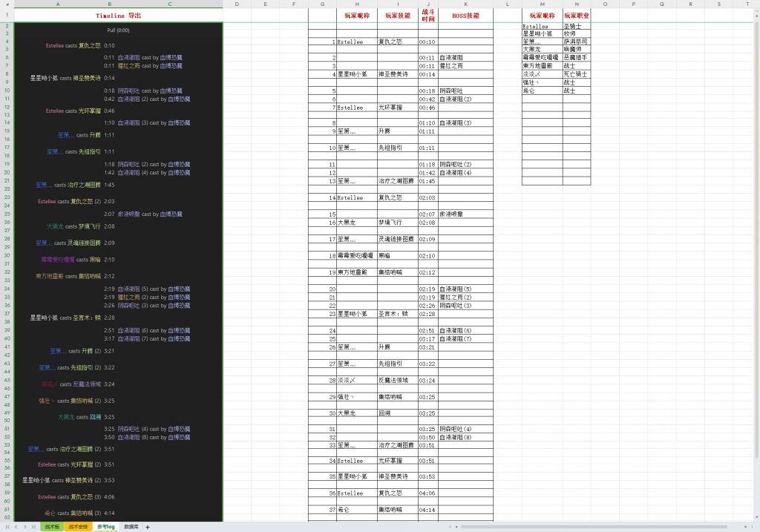Jump to first sheet with navigation arrow
The image size is (760, 532).
(8, 527)
